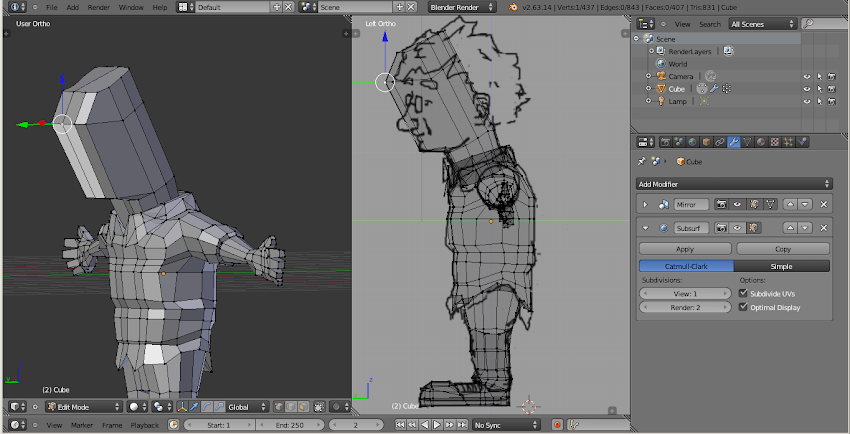Open the Modifiers wrench properties tab
This screenshot has width=850, height=434.
(734, 142)
